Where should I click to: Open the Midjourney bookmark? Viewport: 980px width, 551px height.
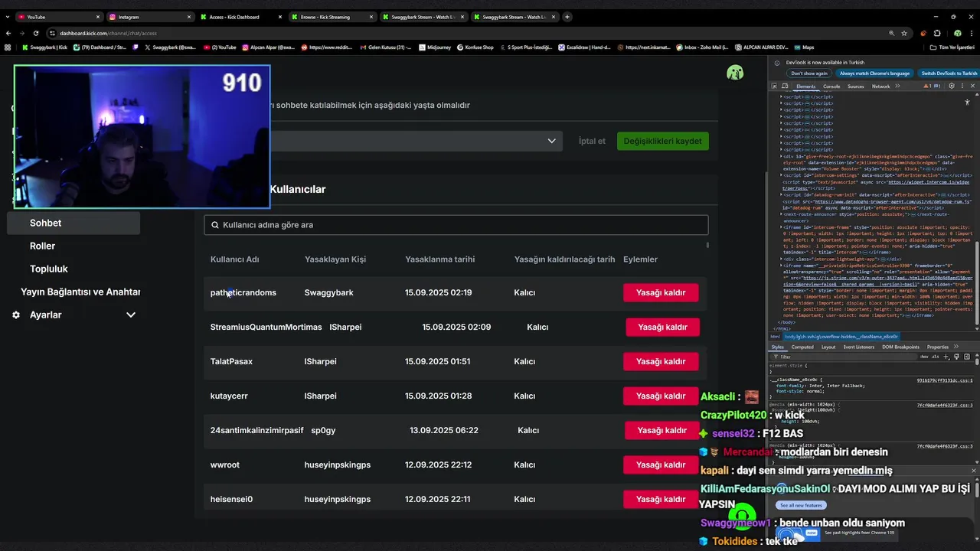434,47
